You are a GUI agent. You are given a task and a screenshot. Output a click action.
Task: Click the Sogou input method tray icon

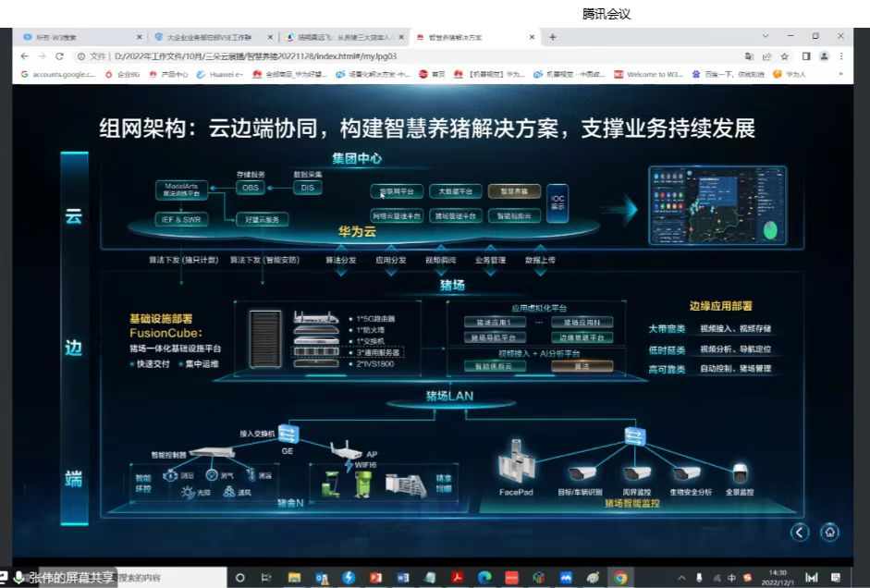pos(747,578)
